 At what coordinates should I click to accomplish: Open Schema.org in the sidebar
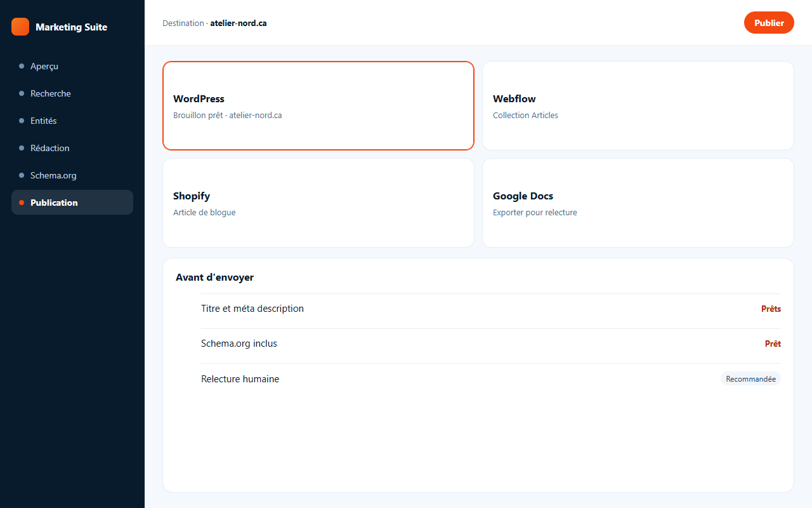point(72,175)
